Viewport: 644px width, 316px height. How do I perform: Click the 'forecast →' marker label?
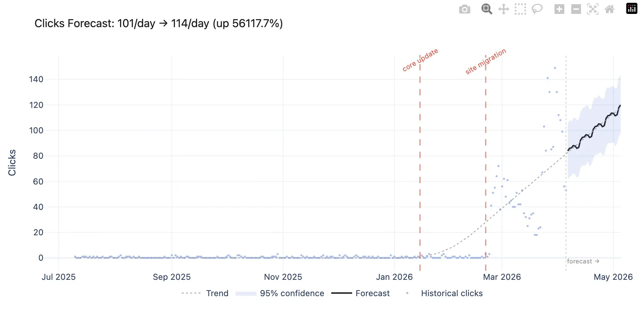583,261
